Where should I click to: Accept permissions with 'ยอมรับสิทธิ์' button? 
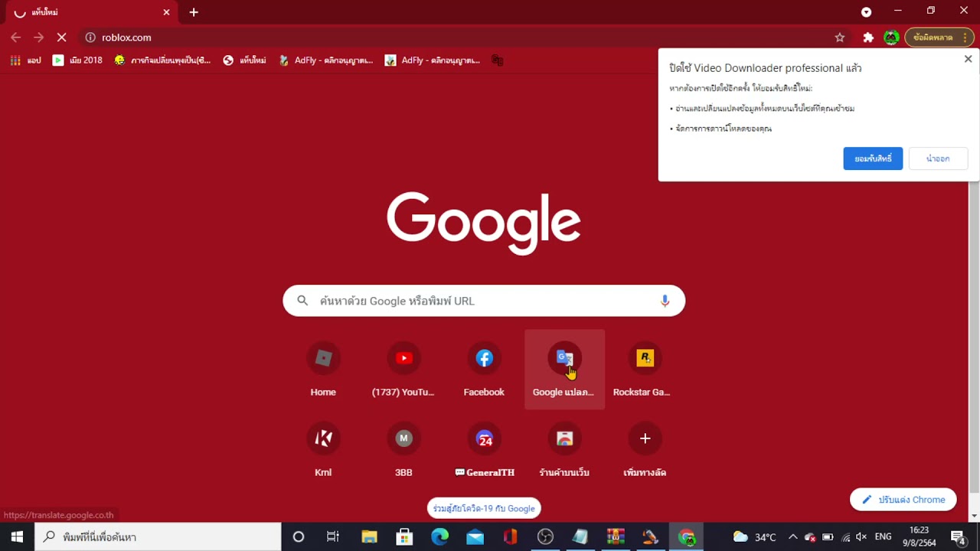(873, 158)
